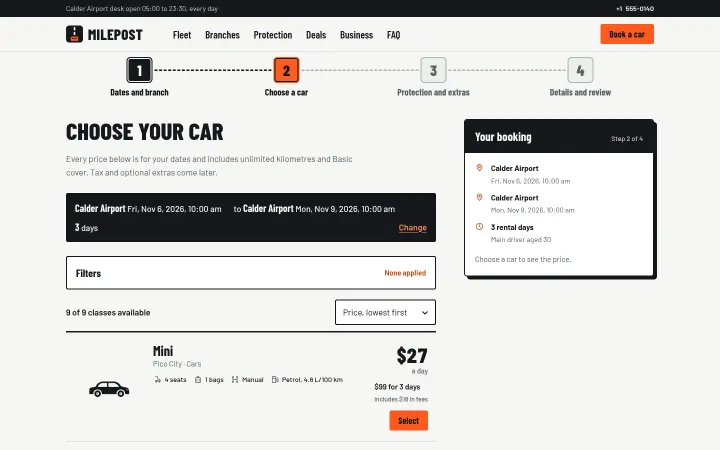This screenshot has width=720, height=450.
Task: Click the bags icon on Mini card
Action: coord(198,380)
